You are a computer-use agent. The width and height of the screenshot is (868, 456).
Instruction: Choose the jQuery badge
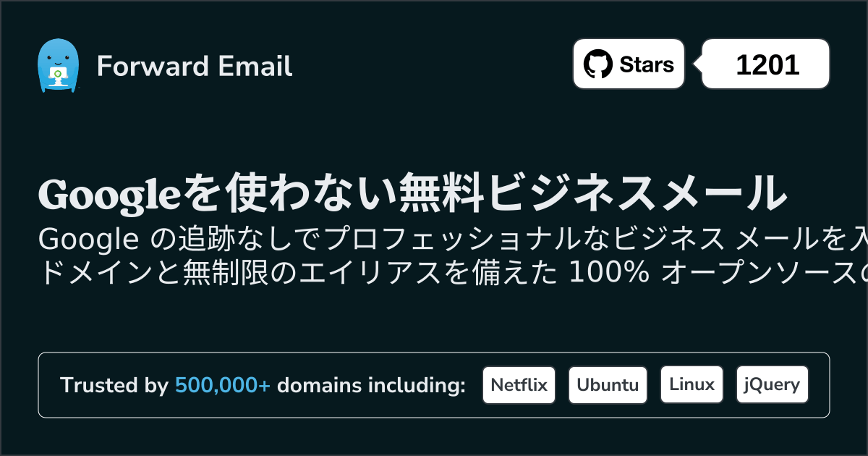pos(772,384)
